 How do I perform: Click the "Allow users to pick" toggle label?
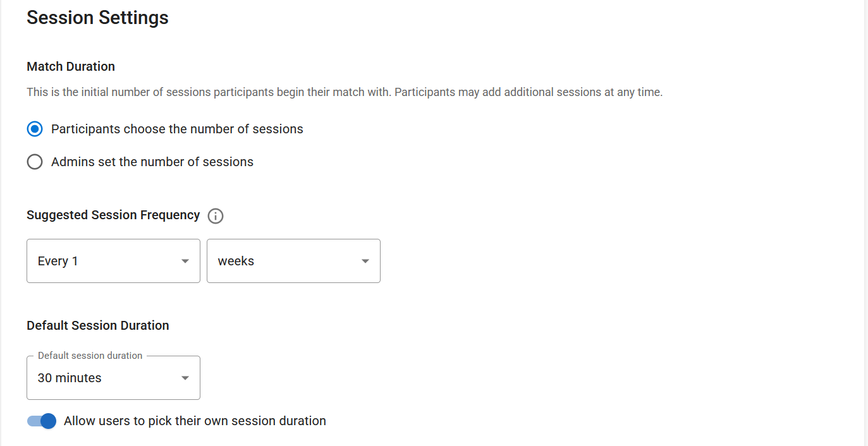[195, 421]
